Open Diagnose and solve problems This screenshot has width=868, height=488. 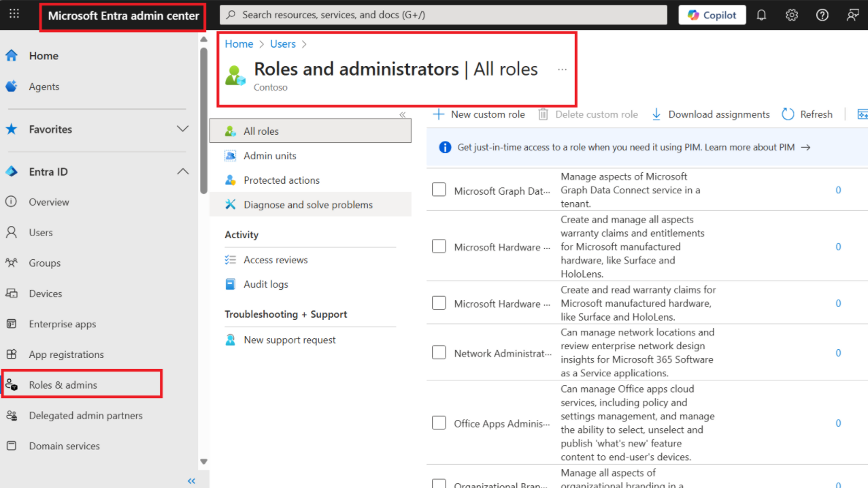pos(310,205)
